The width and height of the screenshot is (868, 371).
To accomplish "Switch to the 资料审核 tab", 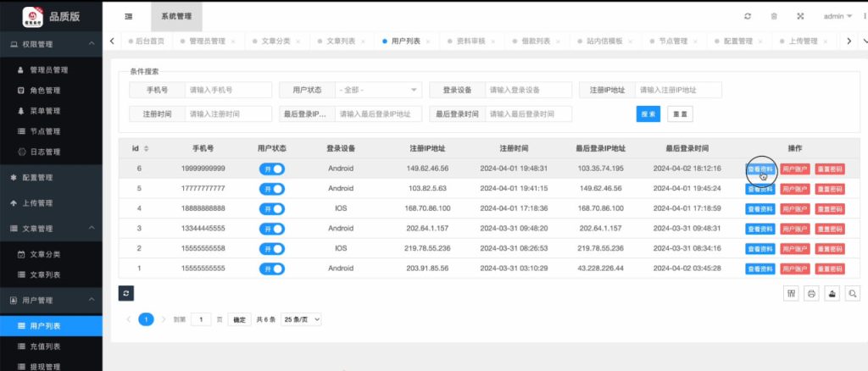I will click(470, 42).
